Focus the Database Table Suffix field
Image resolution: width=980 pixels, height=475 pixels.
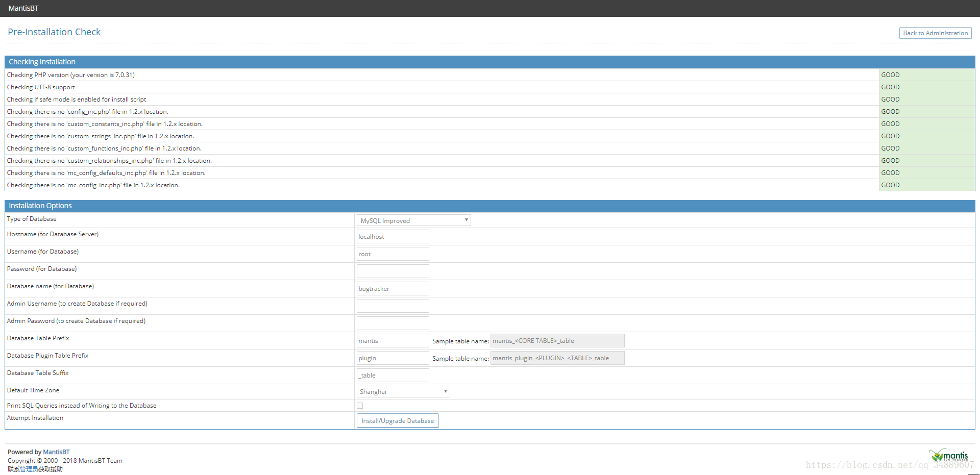click(x=393, y=375)
